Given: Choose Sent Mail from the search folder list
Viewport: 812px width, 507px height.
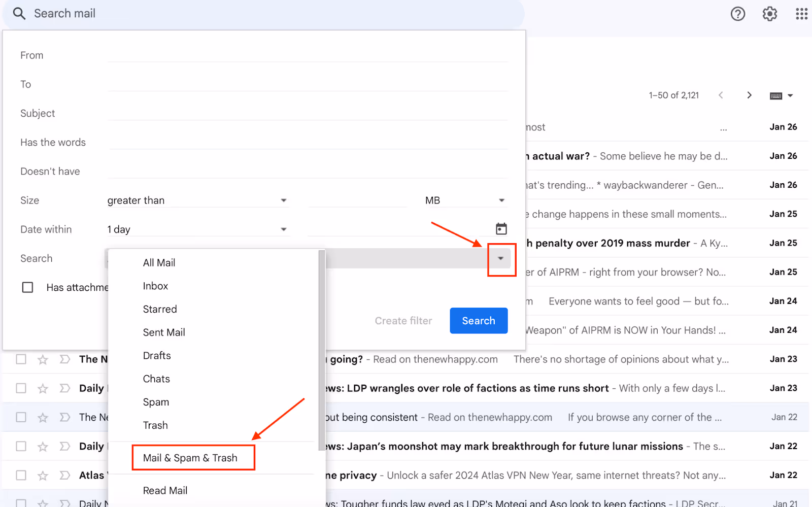Looking at the screenshot, I should [164, 332].
